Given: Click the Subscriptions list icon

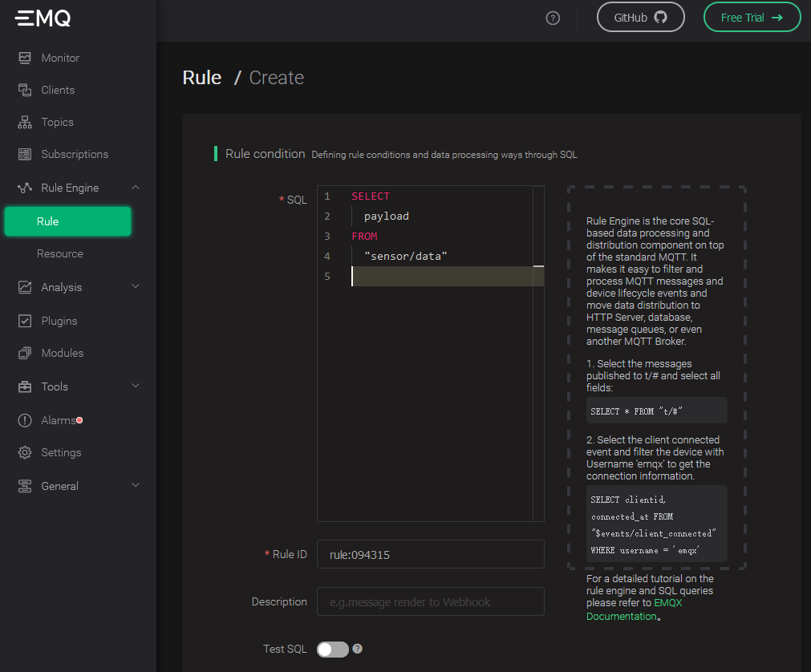Looking at the screenshot, I should (x=26, y=154).
